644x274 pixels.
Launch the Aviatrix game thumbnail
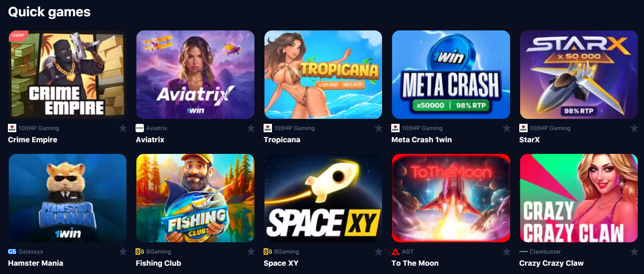click(195, 75)
